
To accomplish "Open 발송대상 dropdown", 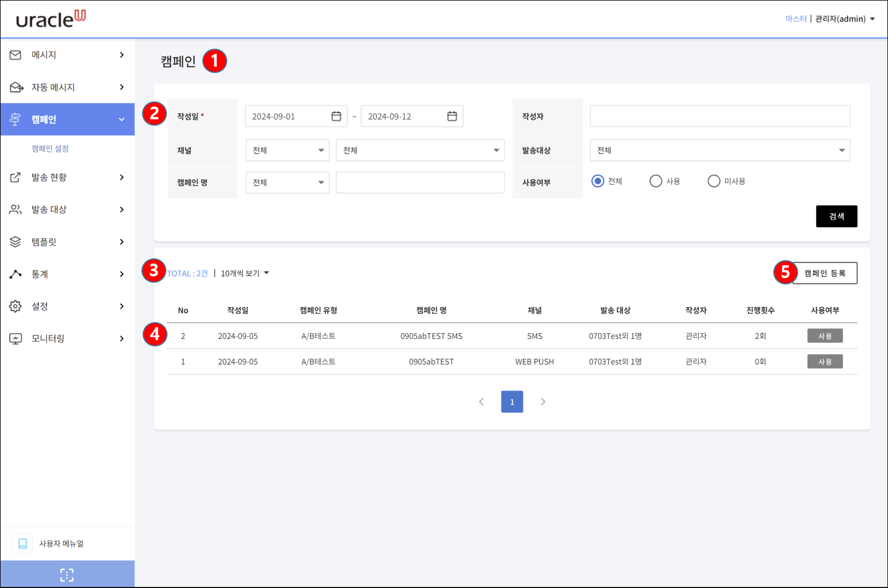I will point(720,151).
